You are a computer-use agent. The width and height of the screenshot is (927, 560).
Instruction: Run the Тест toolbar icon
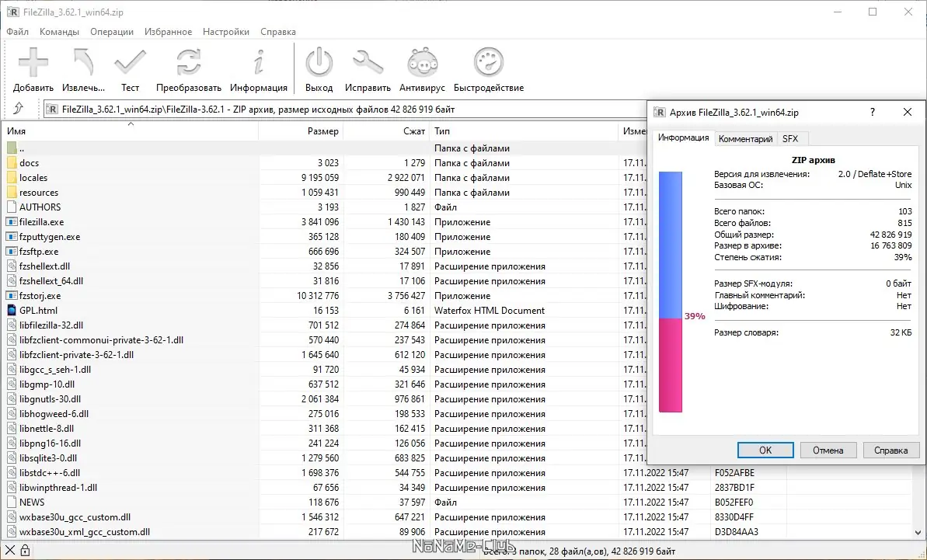click(130, 63)
